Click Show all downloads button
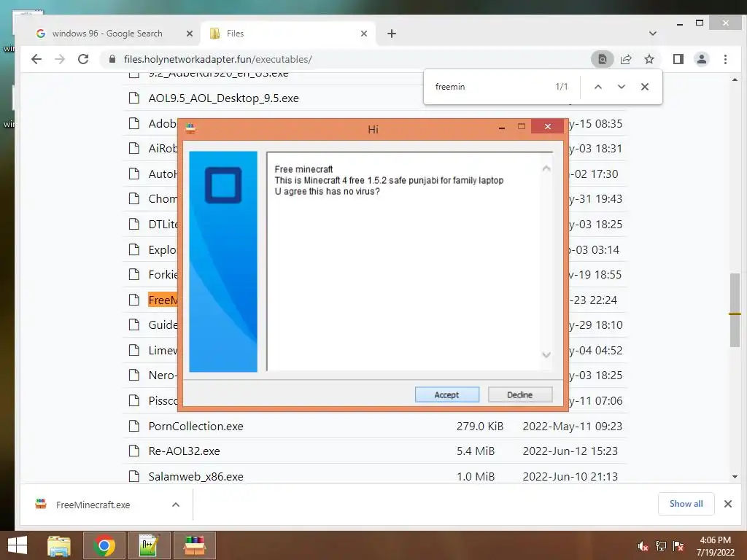This screenshot has width=747, height=560. click(x=686, y=504)
